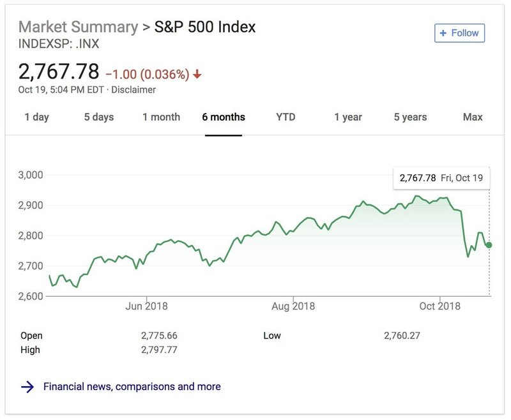The height and width of the screenshot is (420, 511).
Task: Click the Jun 2018 axis label
Action: (x=146, y=306)
